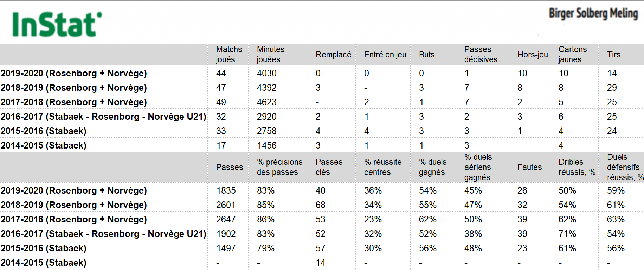Screen dimensions: 644x270
Task: Select the Minutes jouées column header
Action: pos(271,55)
